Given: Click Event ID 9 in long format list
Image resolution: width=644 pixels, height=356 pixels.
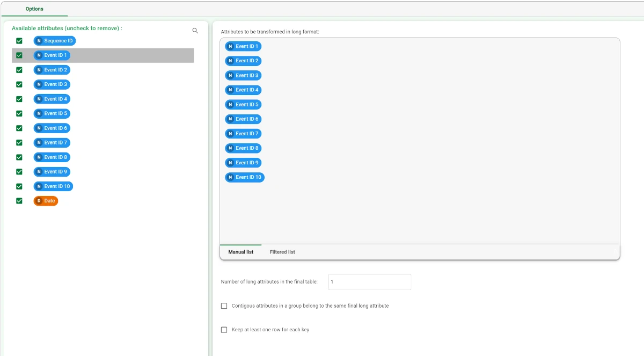Looking at the screenshot, I should pos(243,163).
